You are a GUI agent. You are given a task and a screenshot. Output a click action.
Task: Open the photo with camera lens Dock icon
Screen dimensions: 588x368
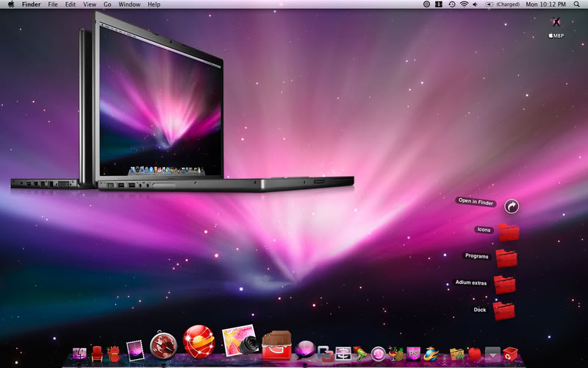tap(240, 341)
